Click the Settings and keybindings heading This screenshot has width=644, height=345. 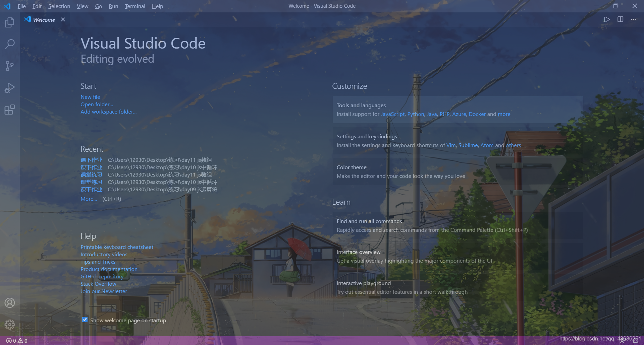coord(367,136)
